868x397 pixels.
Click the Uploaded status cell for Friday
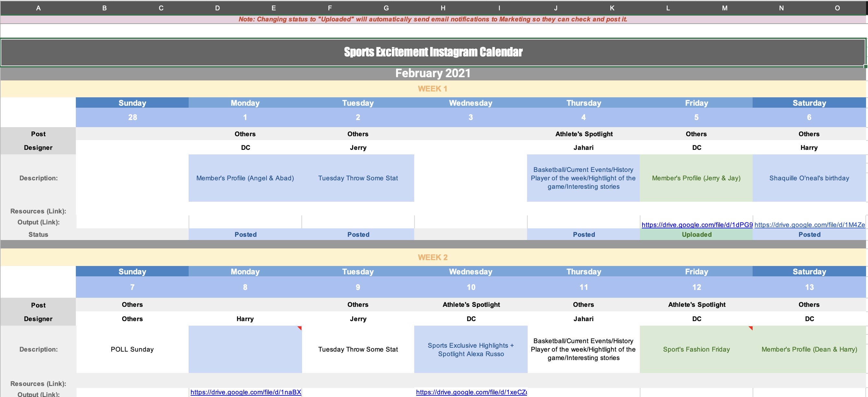[696, 235]
